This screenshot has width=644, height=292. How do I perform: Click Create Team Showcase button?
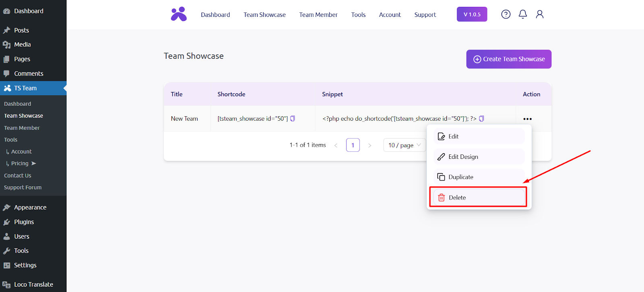pyautogui.click(x=509, y=59)
